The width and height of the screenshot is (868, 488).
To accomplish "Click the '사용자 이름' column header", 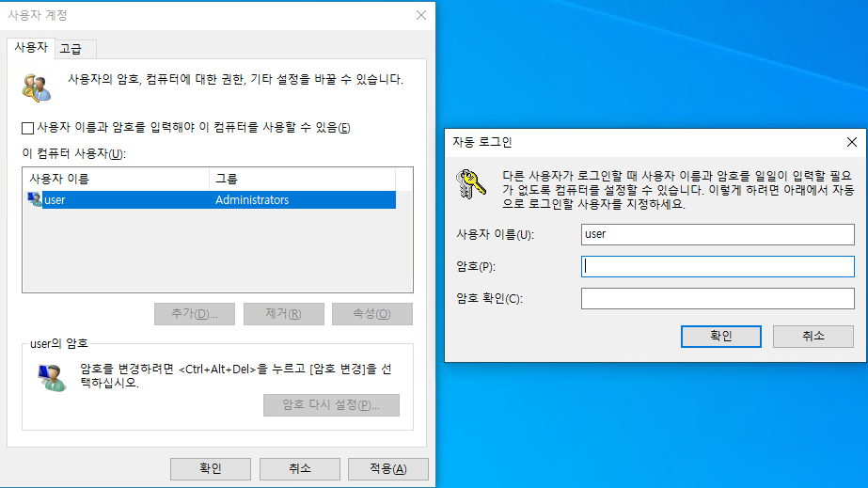I will [116, 179].
